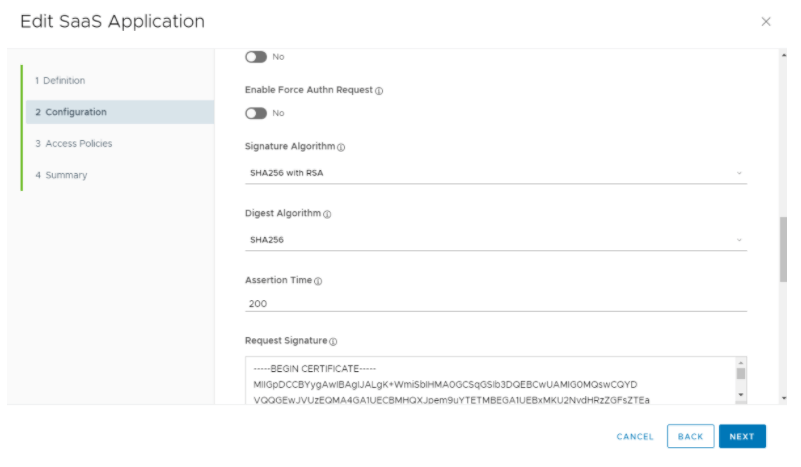Click info icon next to Digest Algorithm
The image size is (801, 467).
328,214
